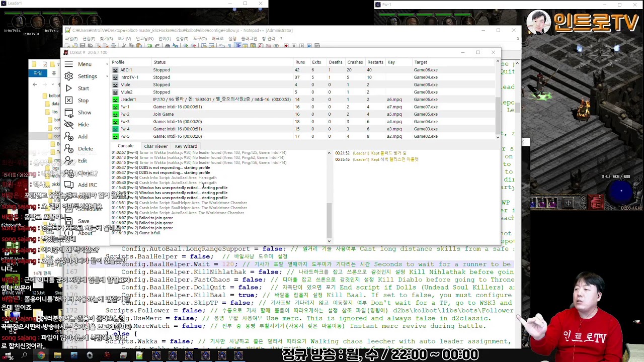Viewport: 644px width, 362px height.
Task: Open Notepad++ 편집(E) menu
Action: coord(89,39)
